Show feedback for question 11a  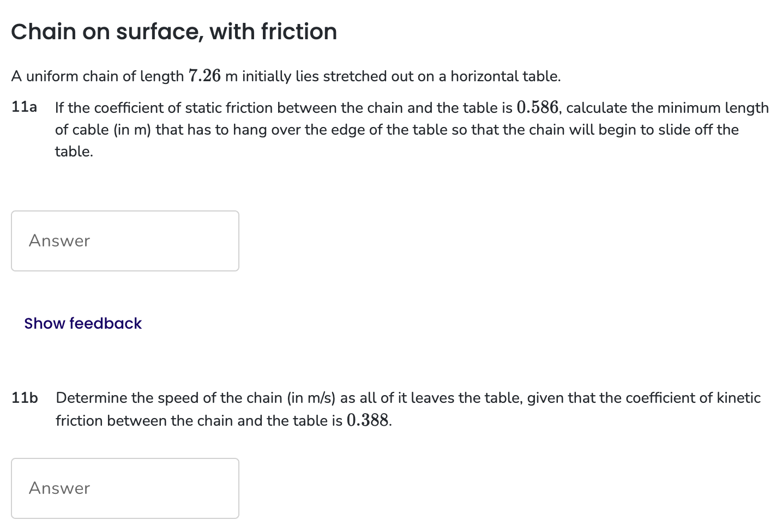[82, 323]
